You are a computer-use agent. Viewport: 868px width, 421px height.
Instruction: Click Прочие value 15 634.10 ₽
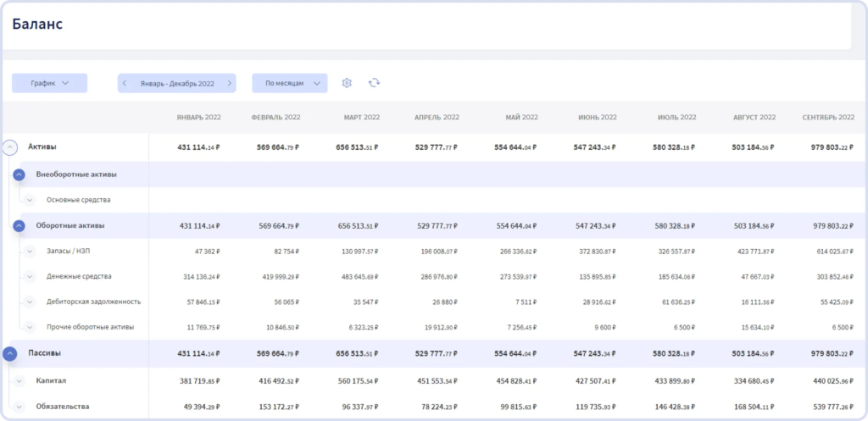[757, 328]
